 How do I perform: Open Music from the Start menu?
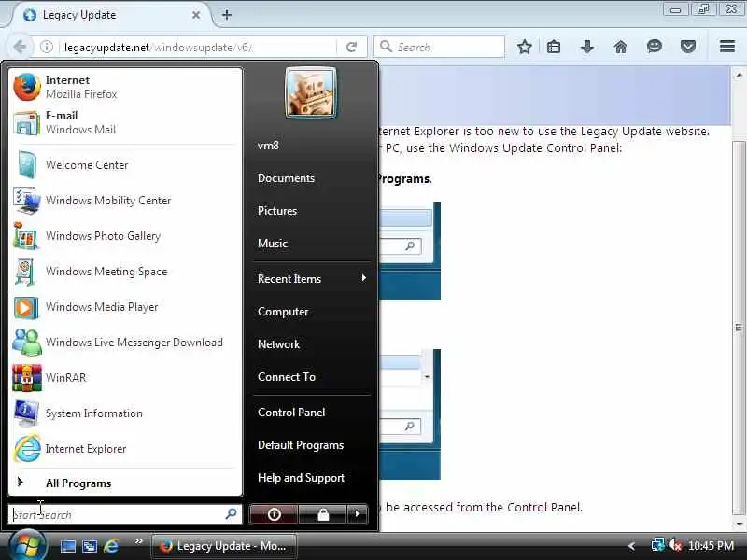273,244
